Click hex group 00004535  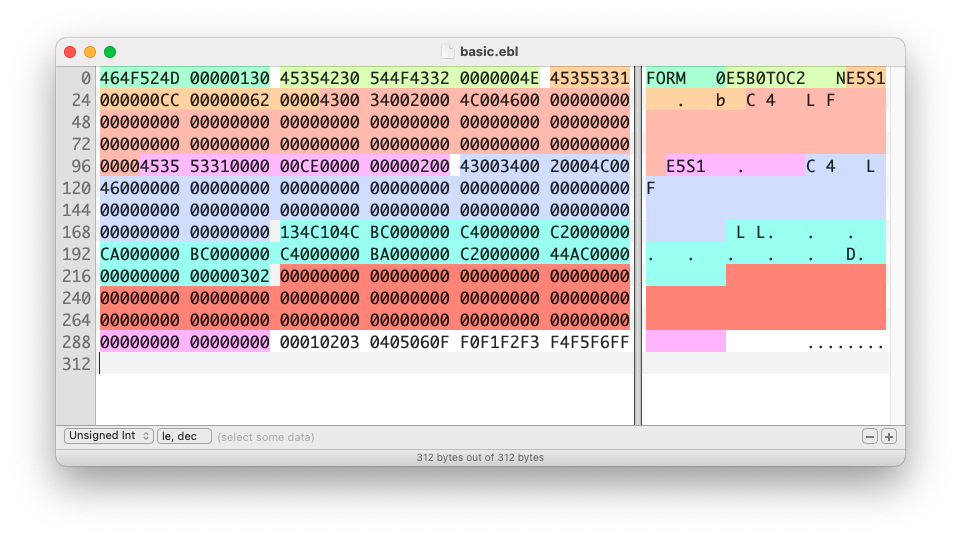pos(140,166)
